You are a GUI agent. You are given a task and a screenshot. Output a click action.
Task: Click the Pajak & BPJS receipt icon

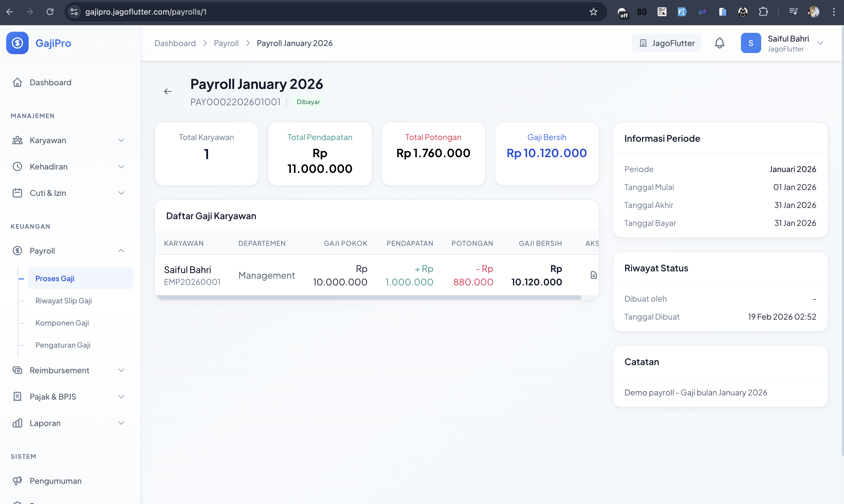17,397
